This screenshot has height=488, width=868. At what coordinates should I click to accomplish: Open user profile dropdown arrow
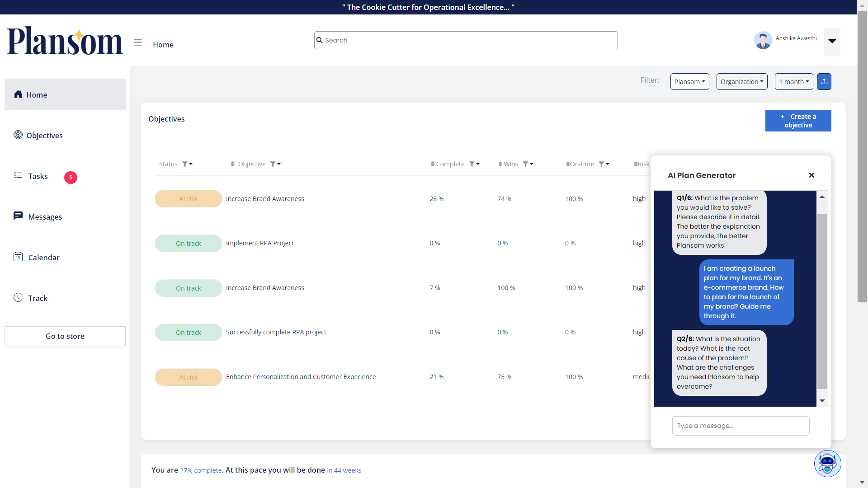pyautogui.click(x=832, y=42)
